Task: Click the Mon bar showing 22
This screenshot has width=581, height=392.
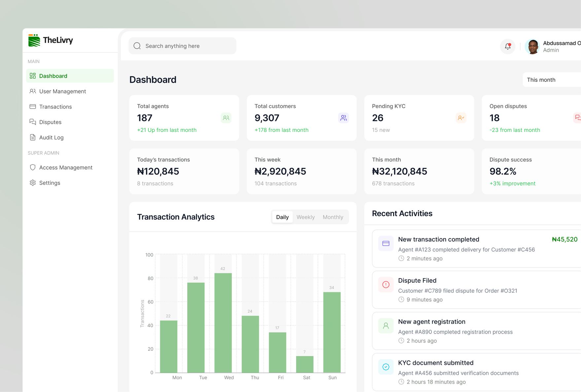Action: coord(169,347)
